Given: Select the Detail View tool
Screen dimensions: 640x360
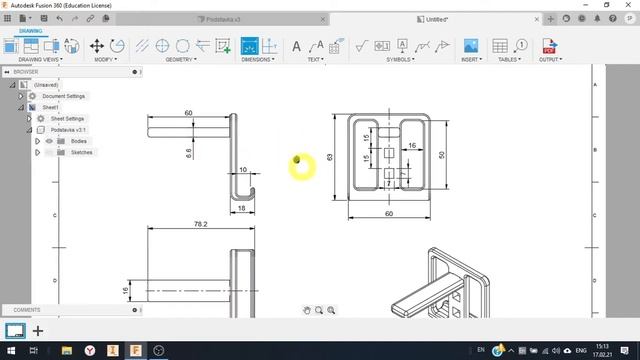Looking at the screenshot, I should [x=71, y=46].
